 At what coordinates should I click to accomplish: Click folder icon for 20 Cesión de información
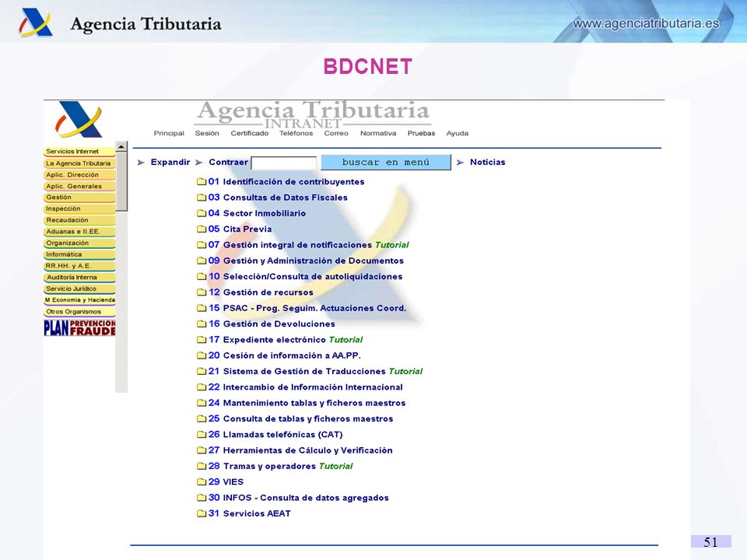(x=202, y=355)
